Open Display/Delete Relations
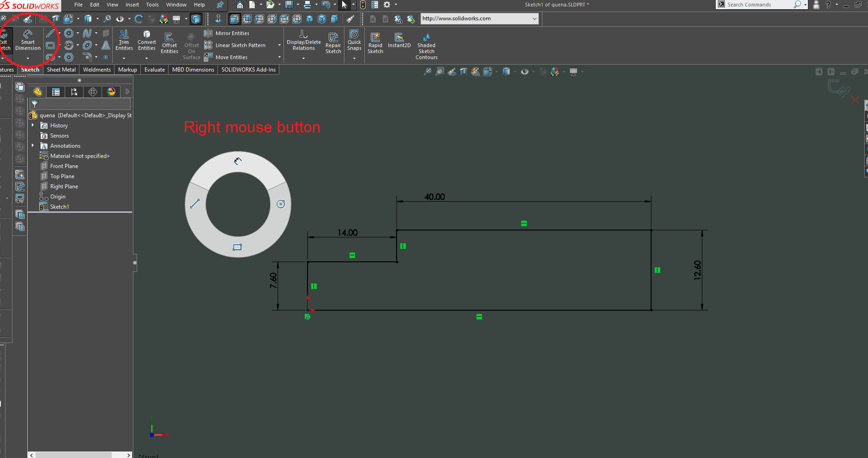 tap(303, 40)
